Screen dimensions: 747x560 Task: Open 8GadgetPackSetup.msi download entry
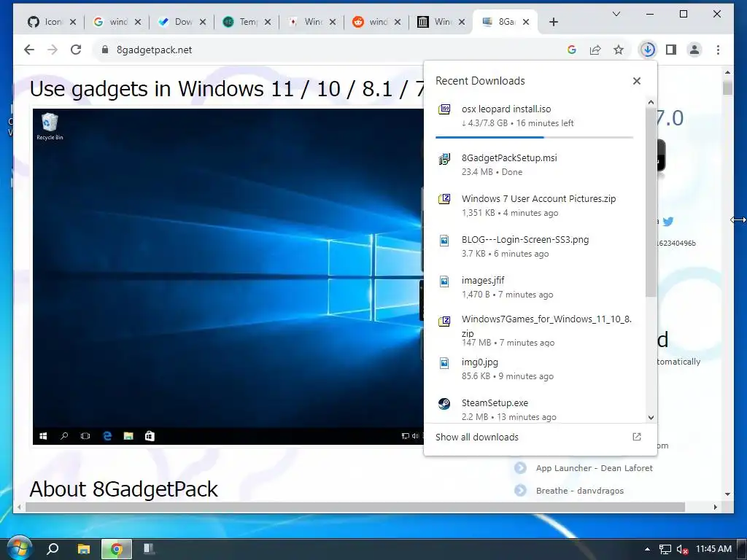[x=535, y=164]
